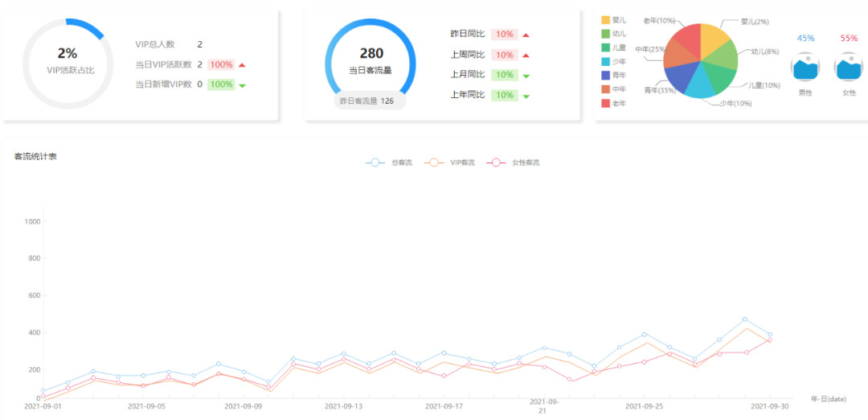
Task: Click red up arrow next to 昨日同比
Action: (x=526, y=35)
